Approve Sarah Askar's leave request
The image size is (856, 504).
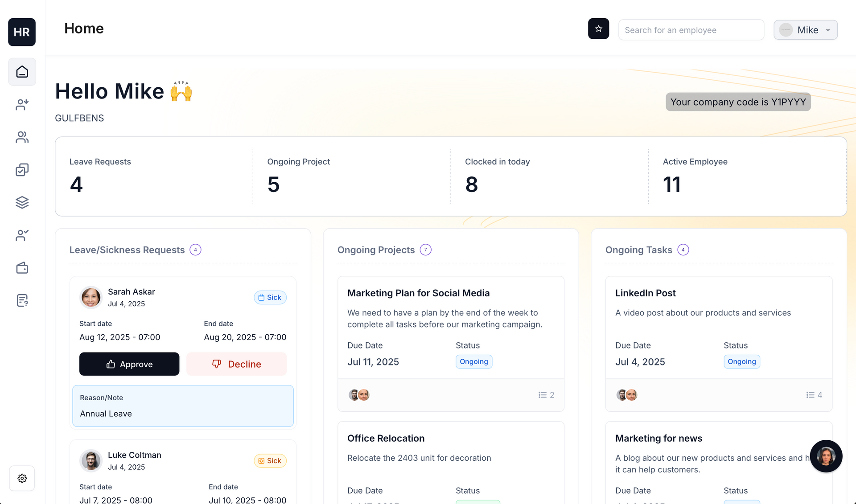(129, 364)
